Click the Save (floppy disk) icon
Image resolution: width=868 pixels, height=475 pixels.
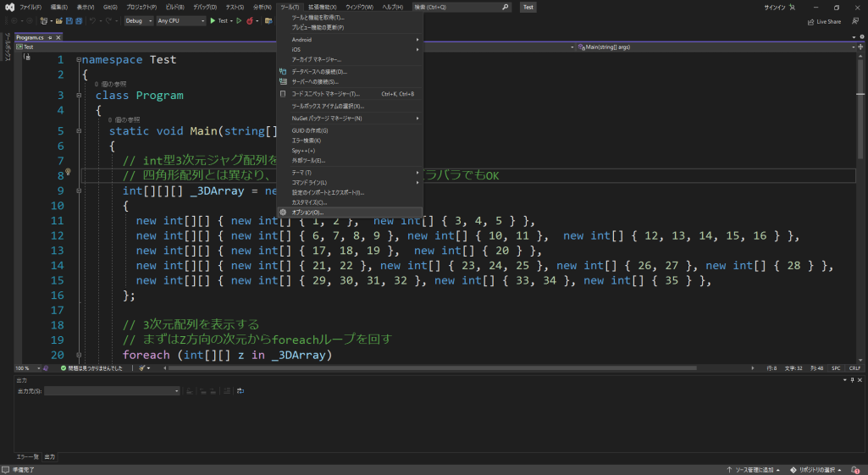(69, 21)
